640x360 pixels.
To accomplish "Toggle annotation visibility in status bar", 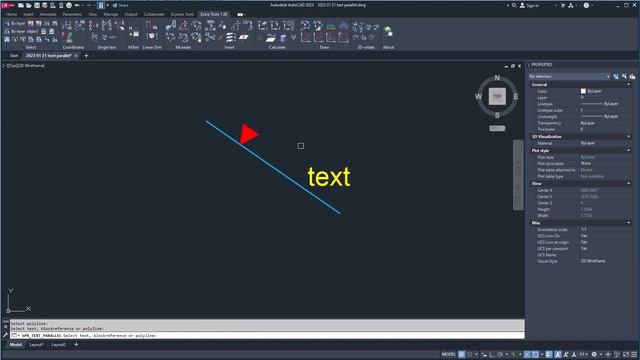I will coord(558,354).
